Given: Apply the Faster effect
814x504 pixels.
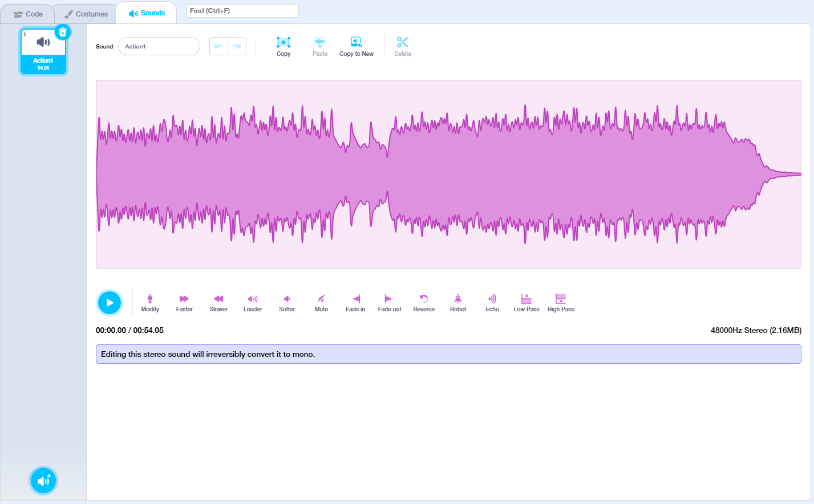Looking at the screenshot, I should (x=184, y=302).
